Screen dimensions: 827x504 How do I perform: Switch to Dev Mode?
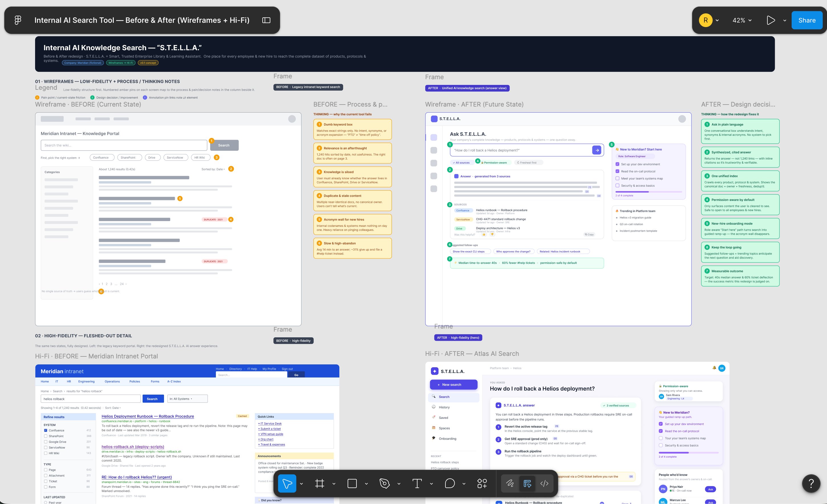click(x=544, y=483)
